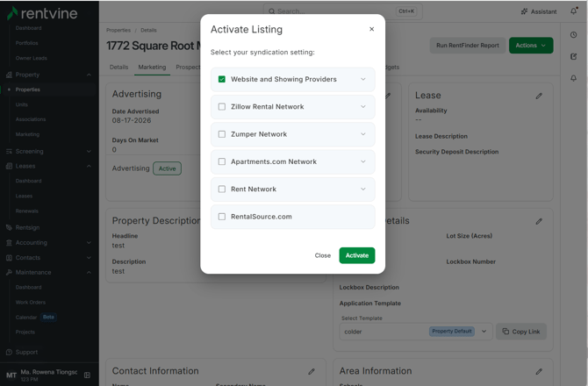Click the Close button in dialog

pos(322,255)
